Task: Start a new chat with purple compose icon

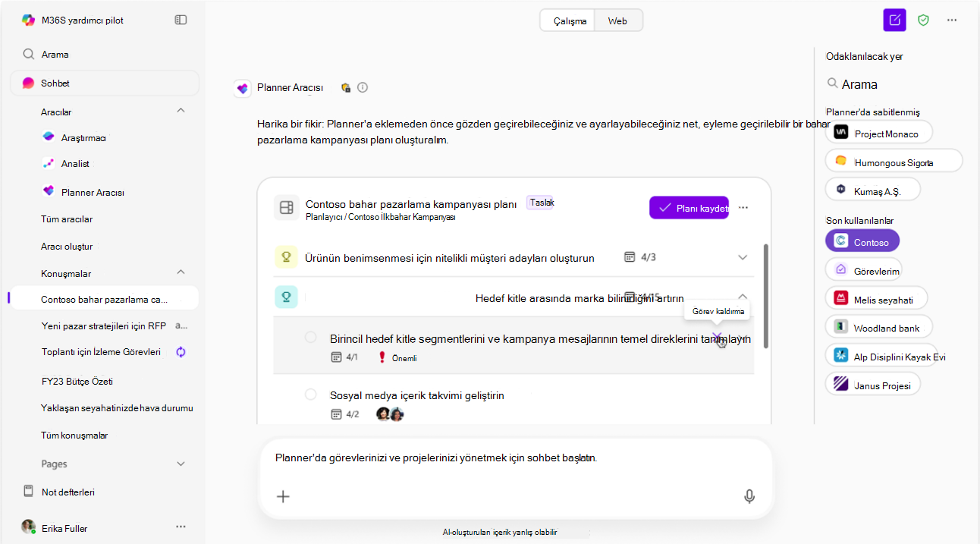Action: [x=895, y=20]
